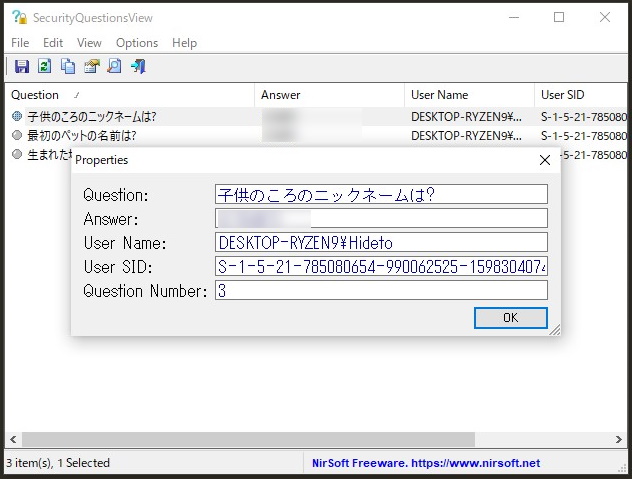The image size is (632, 479).
Task: Sort by the User Name column header
Action: 470,95
